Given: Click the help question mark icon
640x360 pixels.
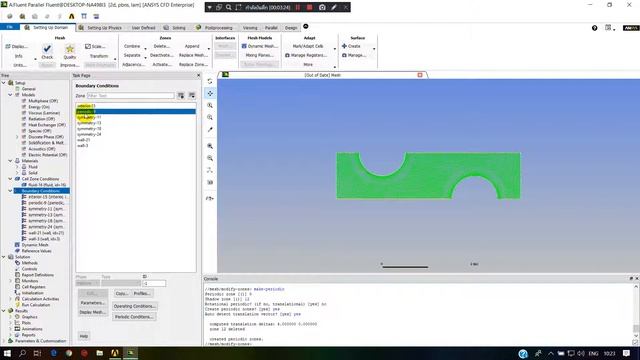Looking at the screenshot, I should pyautogui.click(x=594, y=28).
